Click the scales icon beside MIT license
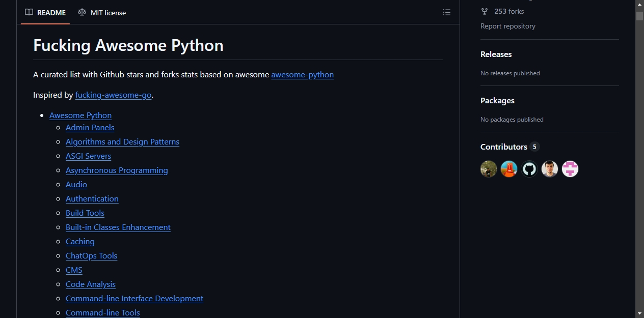This screenshot has width=644, height=318. point(82,12)
